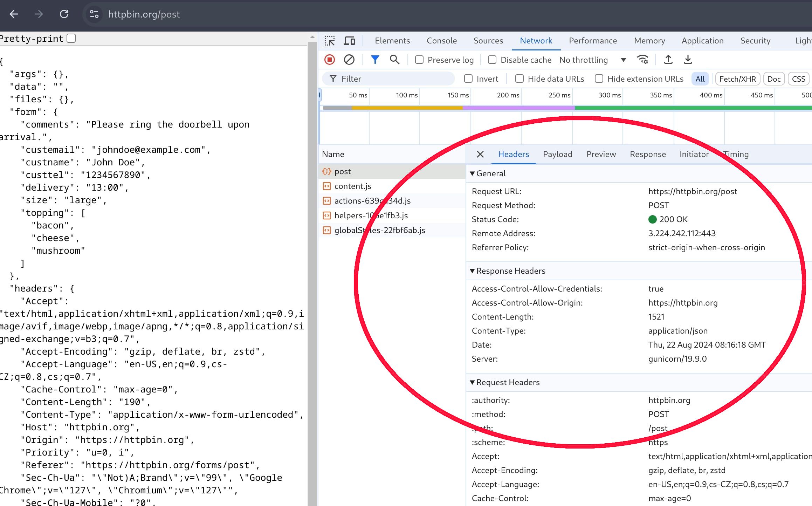Screen dimensions: 812x506
Task: Select the Network panel tab
Action: pos(536,41)
